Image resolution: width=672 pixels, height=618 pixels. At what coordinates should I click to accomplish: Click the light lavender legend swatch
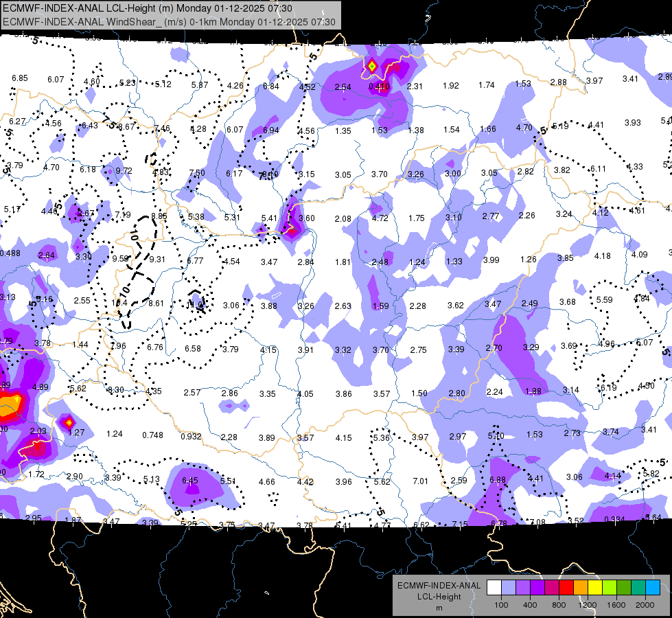click(509, 588)
